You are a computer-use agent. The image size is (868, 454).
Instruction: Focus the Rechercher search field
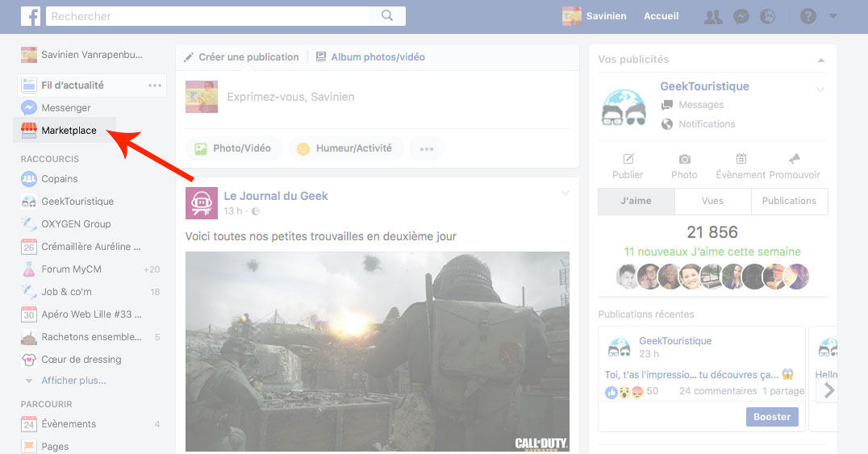[207, 16]
